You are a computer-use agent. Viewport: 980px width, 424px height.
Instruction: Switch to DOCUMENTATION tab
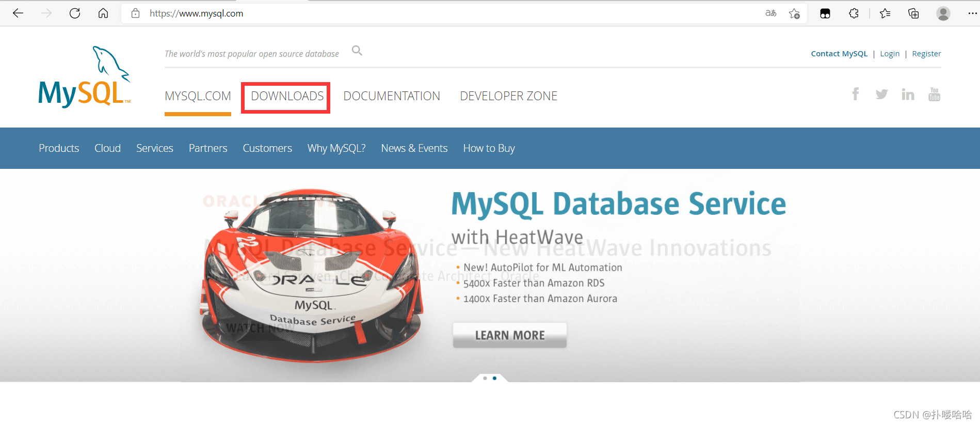(392, 96)
